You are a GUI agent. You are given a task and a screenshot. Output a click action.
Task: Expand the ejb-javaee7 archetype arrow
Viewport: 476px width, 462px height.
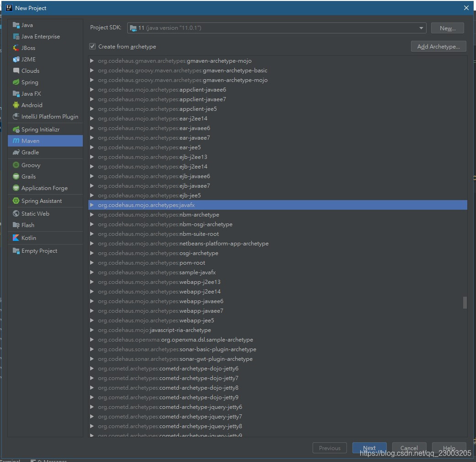(x=92, y=185)
